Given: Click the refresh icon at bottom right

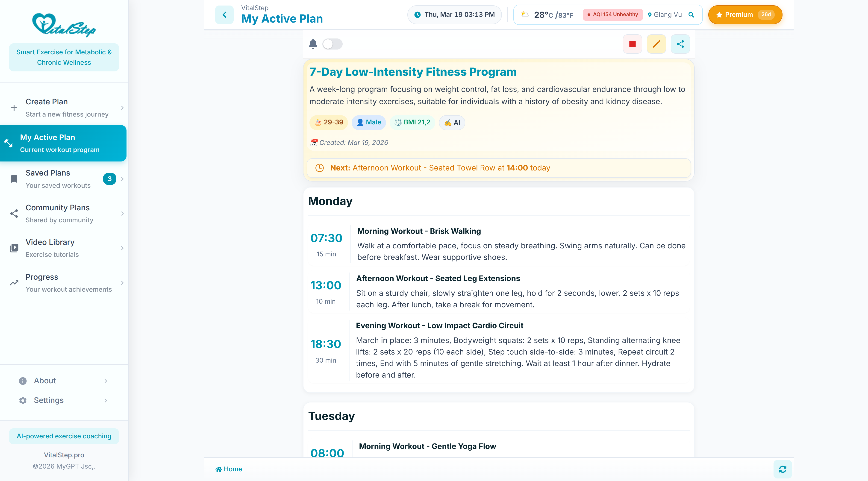Looking at the screenshot, I should pyautogui.click(x=783, y=469).
